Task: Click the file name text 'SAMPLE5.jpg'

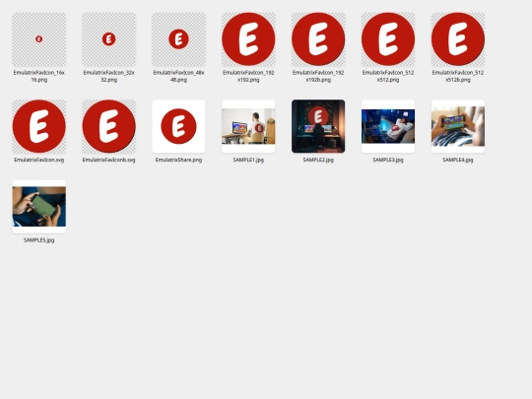Action: [x=39, y=240]
